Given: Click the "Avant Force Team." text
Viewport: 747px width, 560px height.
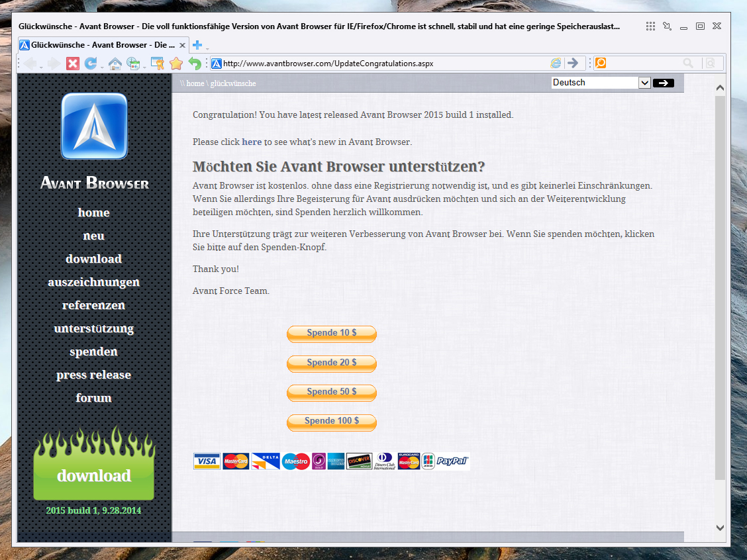Looking at the screenshot, I should 231,291.
